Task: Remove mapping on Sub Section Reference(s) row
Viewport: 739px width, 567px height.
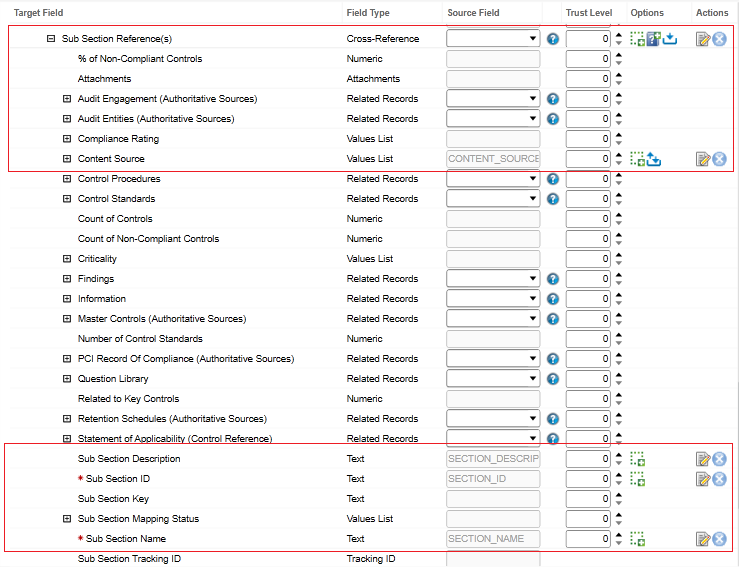Action: (x=719, y=39)
